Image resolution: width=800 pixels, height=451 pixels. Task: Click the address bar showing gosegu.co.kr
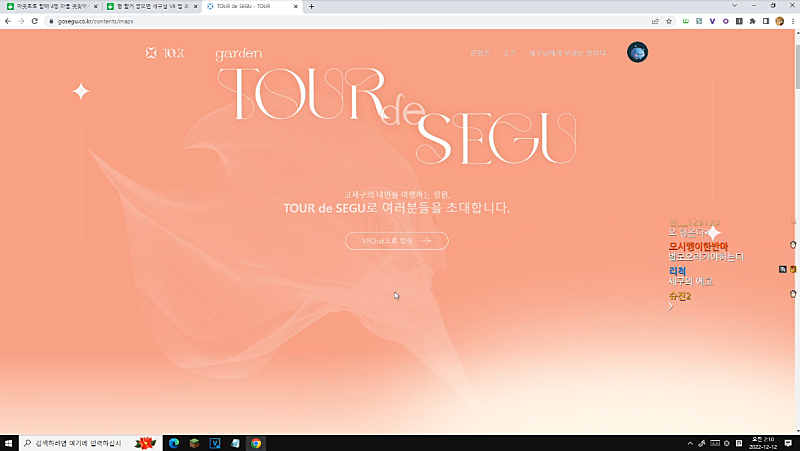point(300,20)
